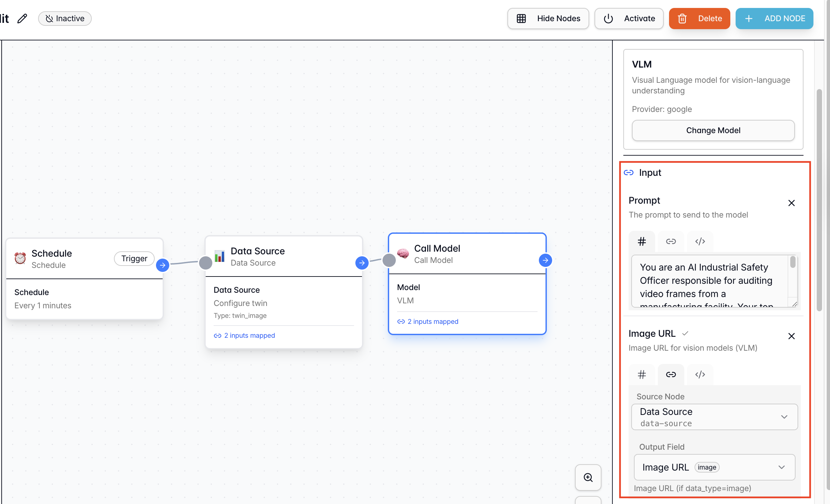Screen dimensions: 830x504
Task: Click the Schedule node alarm clock icon
Action: point(20,258)
